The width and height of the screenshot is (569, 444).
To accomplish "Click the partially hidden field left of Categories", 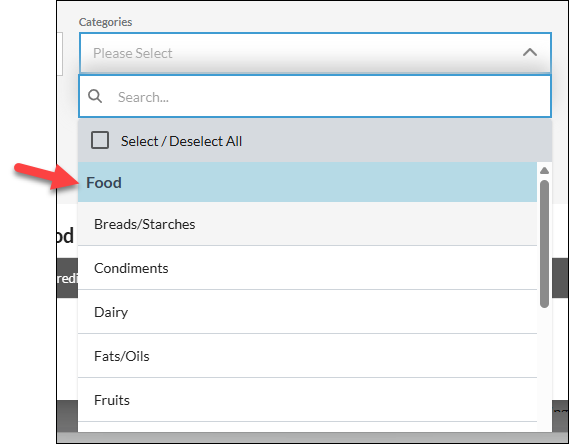I will 60,54.
